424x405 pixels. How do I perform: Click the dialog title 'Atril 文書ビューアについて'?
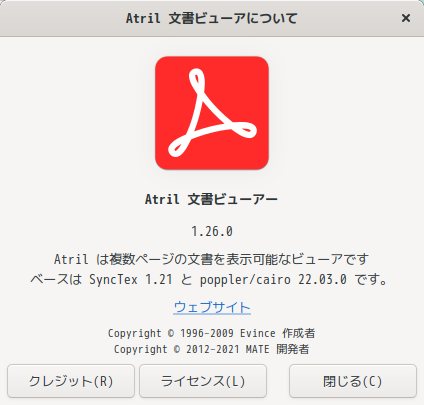pos(212,18)
